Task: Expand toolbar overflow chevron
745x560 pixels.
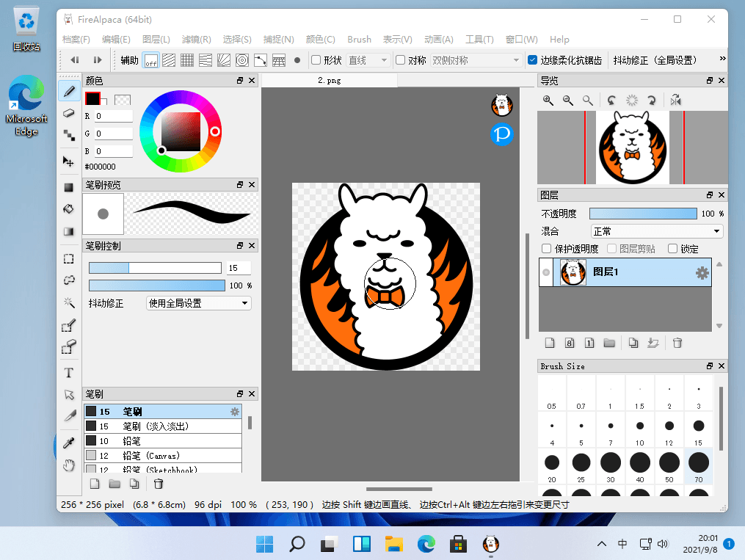Action: (722, 59)
